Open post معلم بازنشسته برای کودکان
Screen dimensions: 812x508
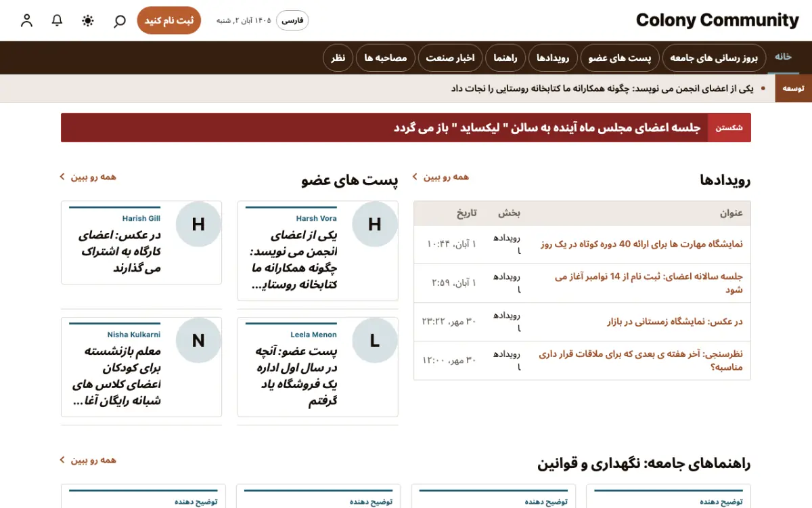point(116,377)
